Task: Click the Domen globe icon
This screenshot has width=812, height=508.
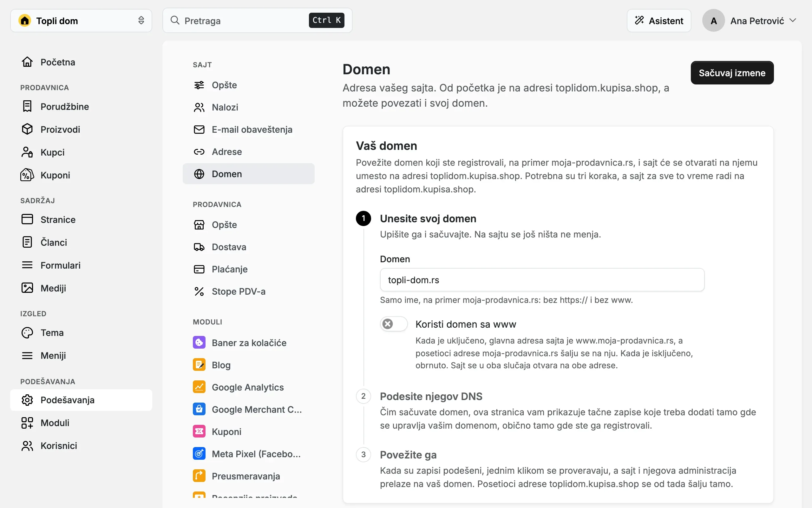Action: click(x=199, y=174)
